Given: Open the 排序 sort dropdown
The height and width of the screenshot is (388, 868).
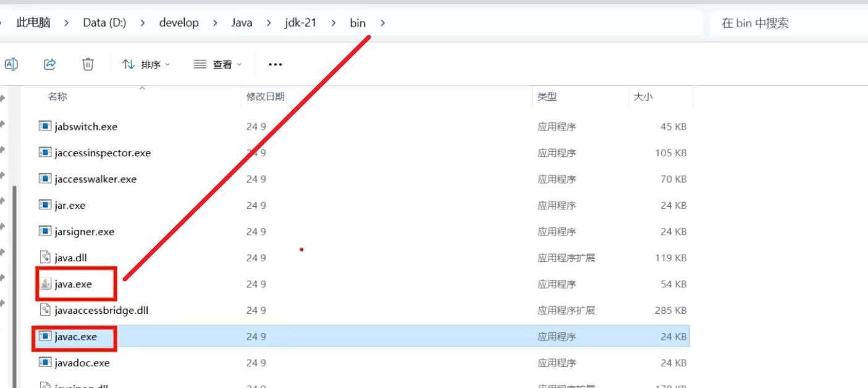Looking at the screenshot, I should [146, 64].
